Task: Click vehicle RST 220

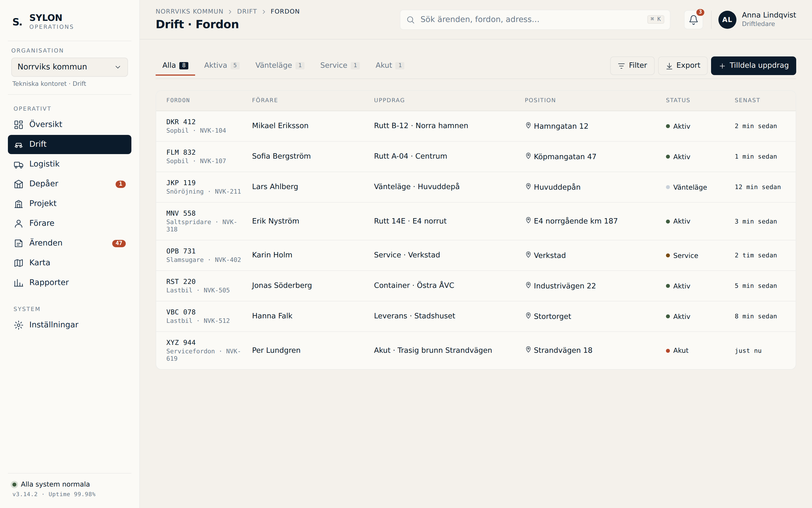Action: pos(181,282)
